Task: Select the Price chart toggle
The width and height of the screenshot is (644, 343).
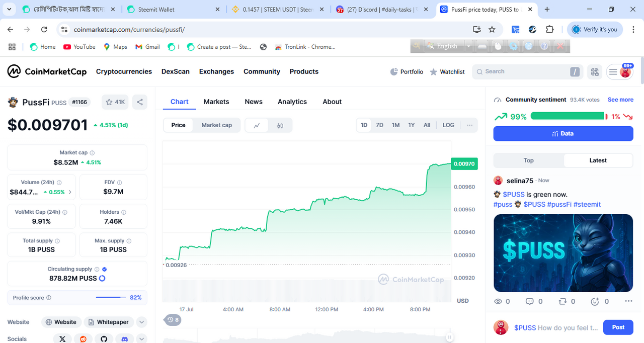Action: 179,125
